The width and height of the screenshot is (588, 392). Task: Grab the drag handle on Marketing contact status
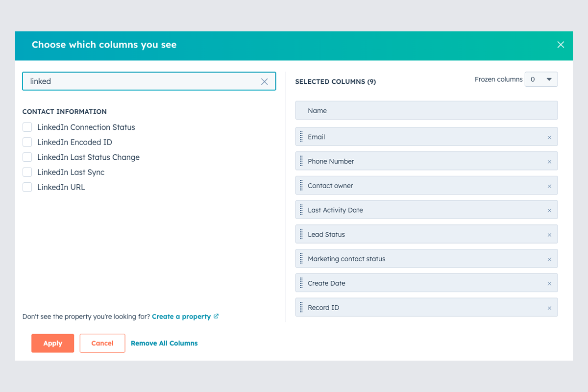tap(300, 258)
